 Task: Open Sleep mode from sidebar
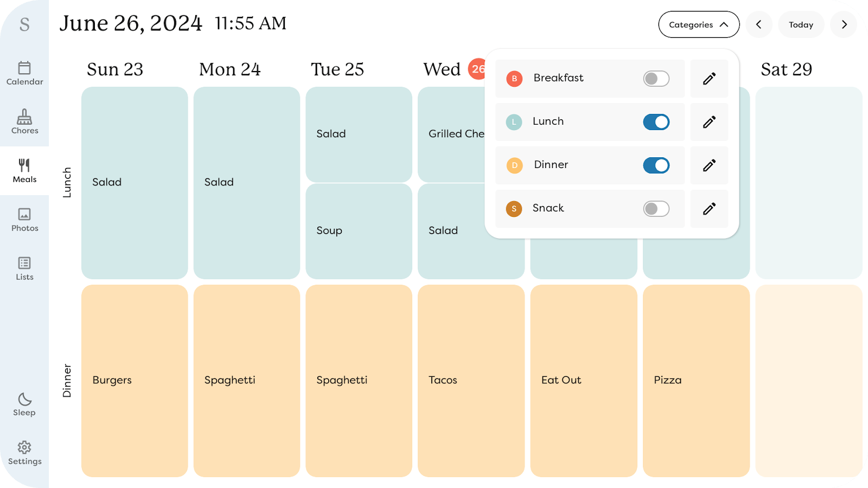(x=24, y=404)
